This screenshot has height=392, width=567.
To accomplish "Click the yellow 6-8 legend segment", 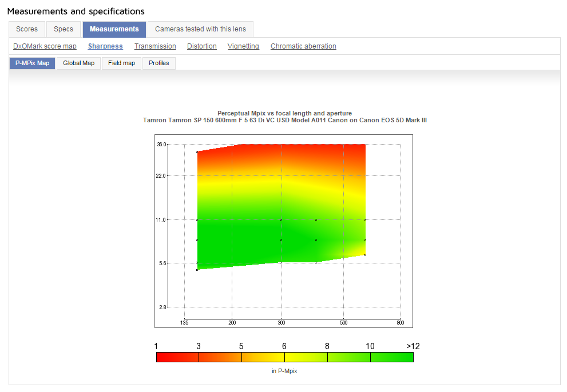I will 306,357.
